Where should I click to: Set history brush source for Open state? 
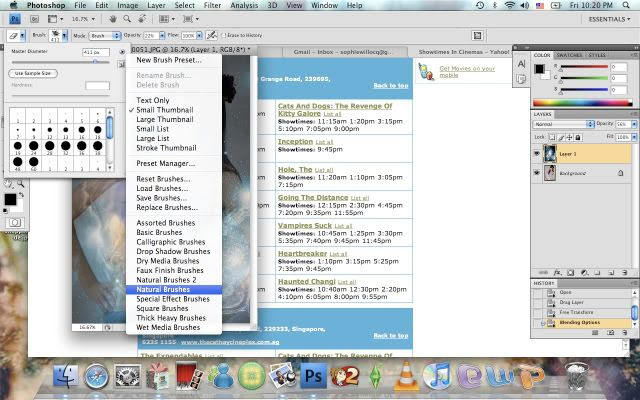pos(538,293)
